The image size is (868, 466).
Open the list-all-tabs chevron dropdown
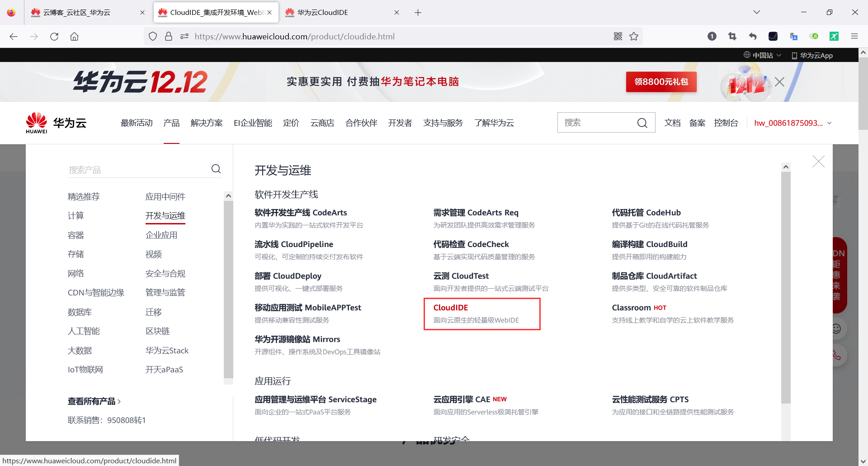(757, 12)
